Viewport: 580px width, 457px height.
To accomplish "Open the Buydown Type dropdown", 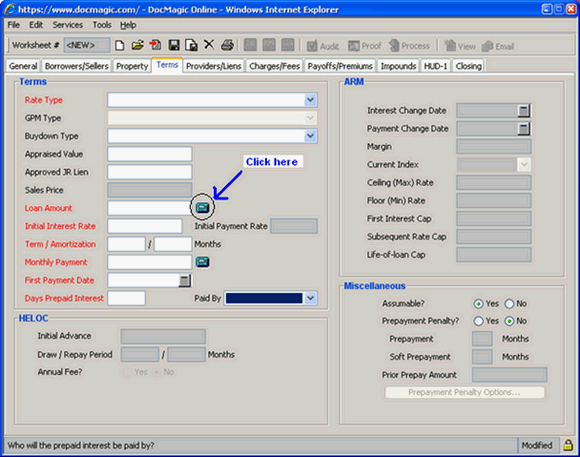I will click(310, 136).
